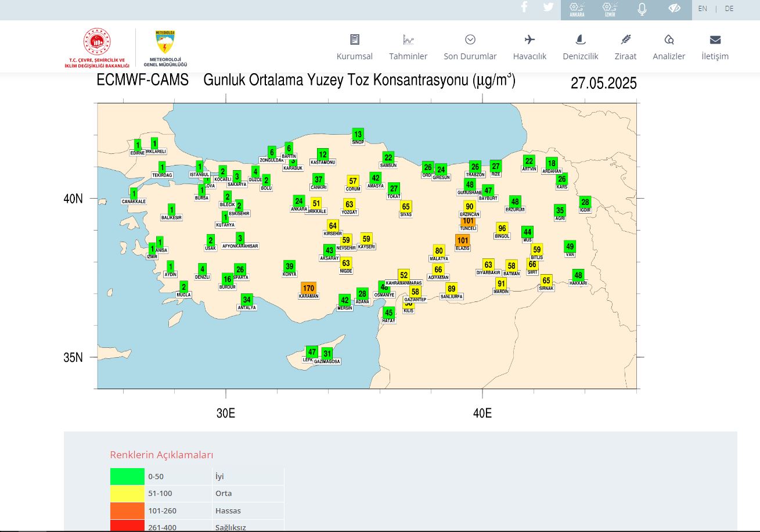Image resolution: width=760 pixels, height=532 pixels.
Task: Open the İletişim menu label
Action: point(715,56)
